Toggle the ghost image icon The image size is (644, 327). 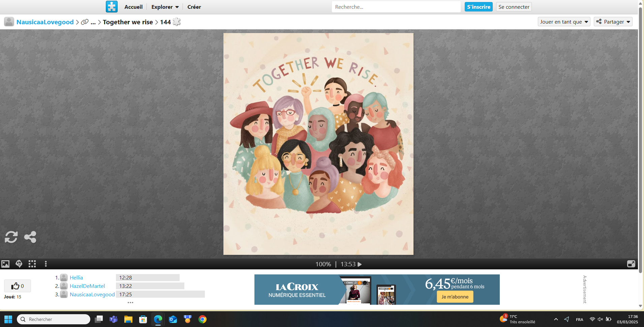point(19,264)
